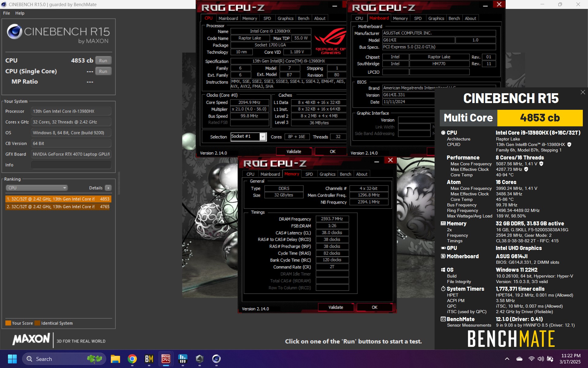Viewport: 588px width, 368px height.
Task: Switch to Memory tab in left CPU-Z window
Action: click(250, 18)
